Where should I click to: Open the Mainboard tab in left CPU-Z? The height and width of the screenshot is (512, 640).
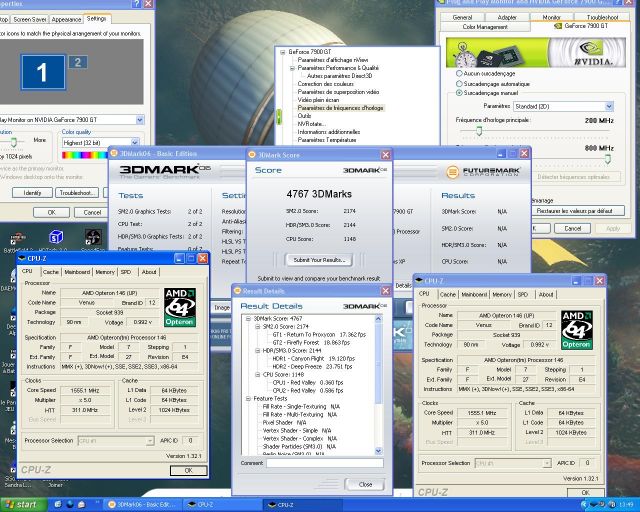click(x=77, y=272)
